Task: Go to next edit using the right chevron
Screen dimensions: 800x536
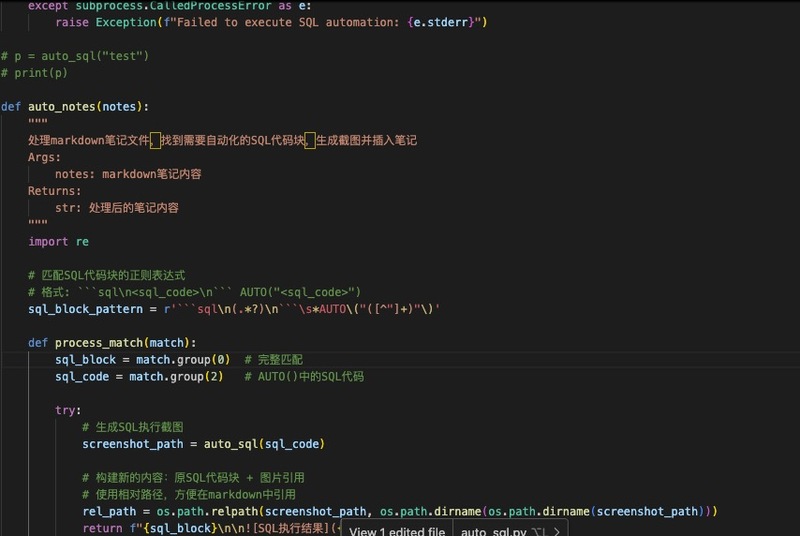Action: coord(557,531)
